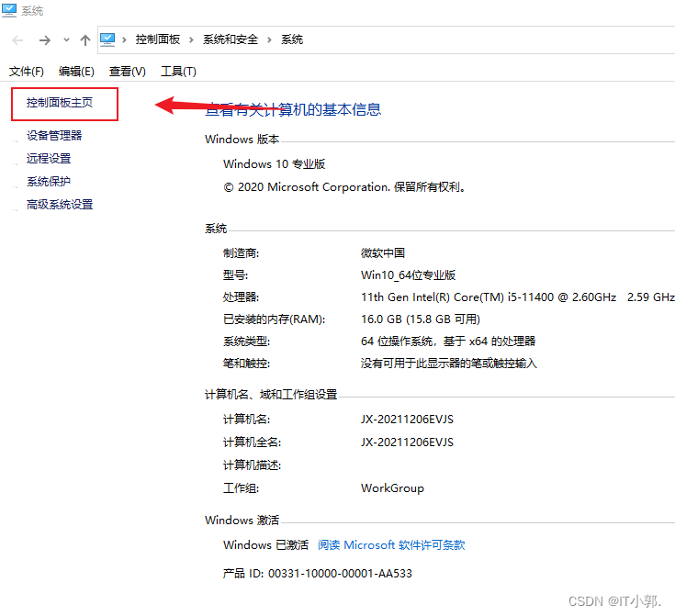Open 阅读 Microsoft 软件许可条款 link
The width and height of the screenshot is (675, 616).
[391, 545]
